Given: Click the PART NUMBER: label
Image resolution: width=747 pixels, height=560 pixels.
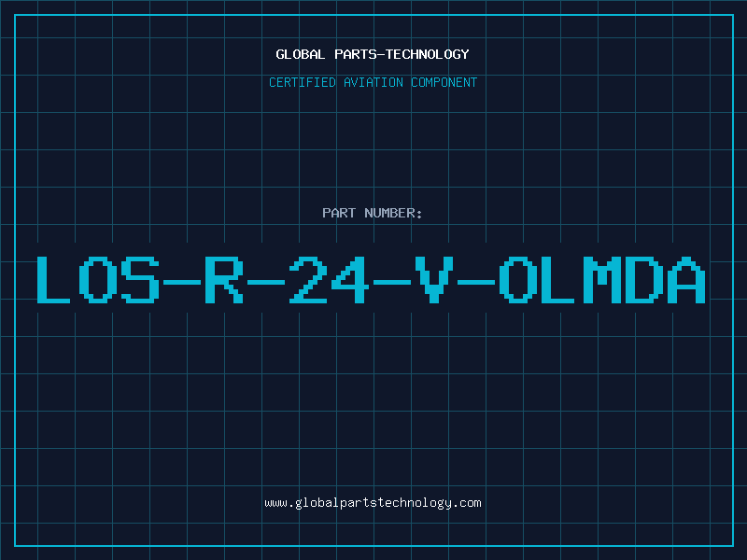Looking at the screenshot, I should 373,213.
